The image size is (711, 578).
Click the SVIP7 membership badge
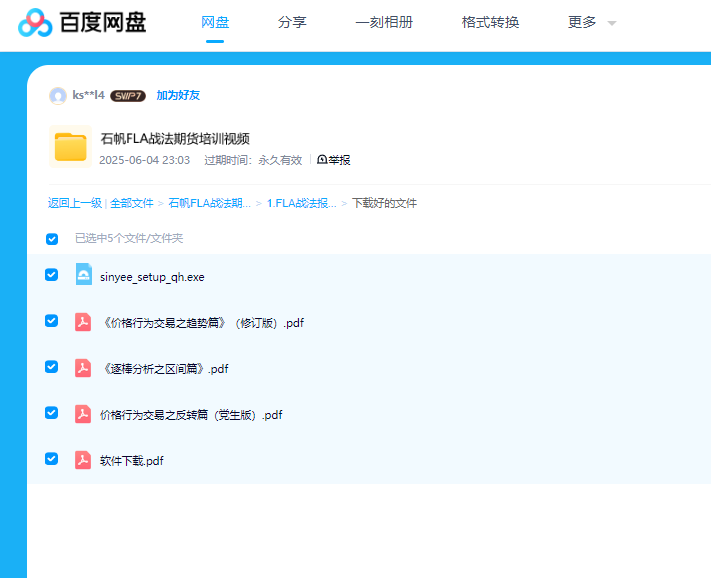(128, 96)
